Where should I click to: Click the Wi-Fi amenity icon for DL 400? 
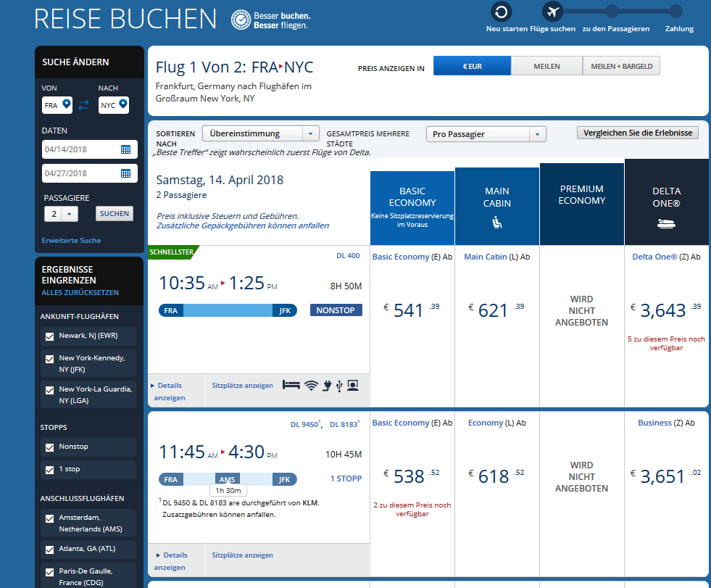click(x=311, y=385)
